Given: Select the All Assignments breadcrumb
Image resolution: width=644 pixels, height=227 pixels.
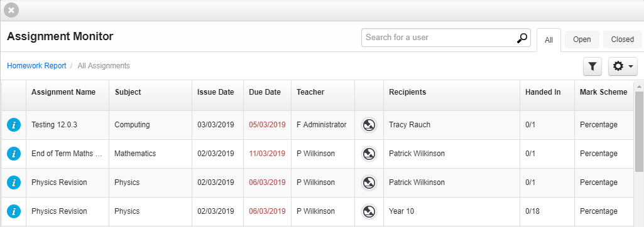Looking at the screenshot, I should [x=104, y=66].
